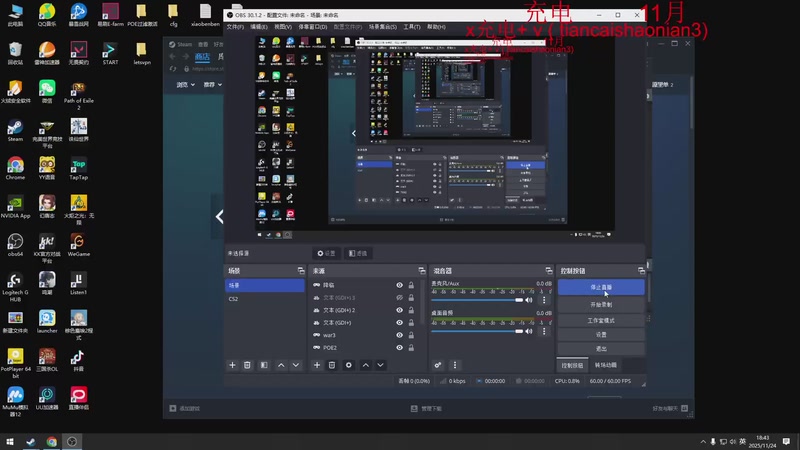Open Mic/Aux three-dot options menu
800x450 pixels.
544,300
